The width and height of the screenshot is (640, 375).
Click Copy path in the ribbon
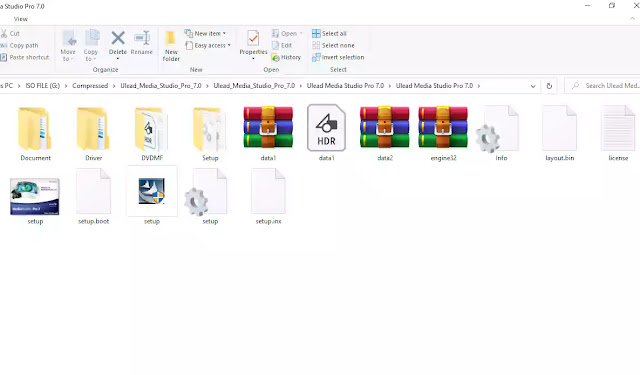pyautogui.click(x=19, y=45)
